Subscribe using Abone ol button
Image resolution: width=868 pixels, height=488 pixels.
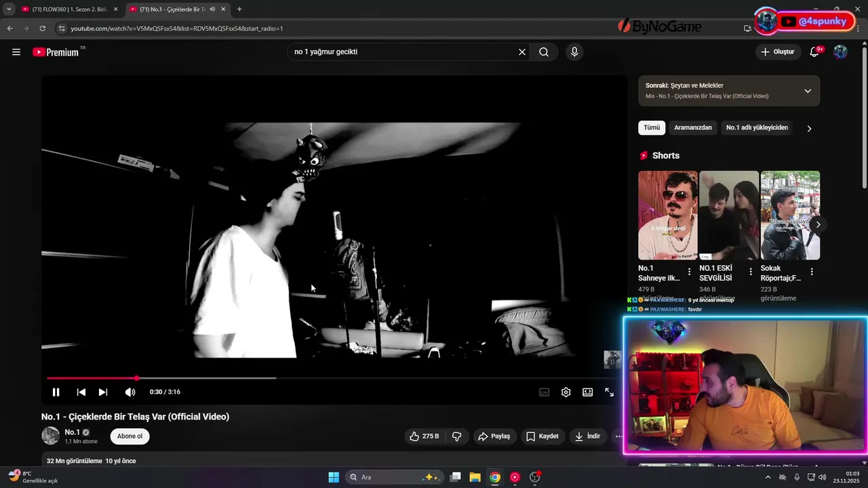pyautogui.click(x=130, y=436)
